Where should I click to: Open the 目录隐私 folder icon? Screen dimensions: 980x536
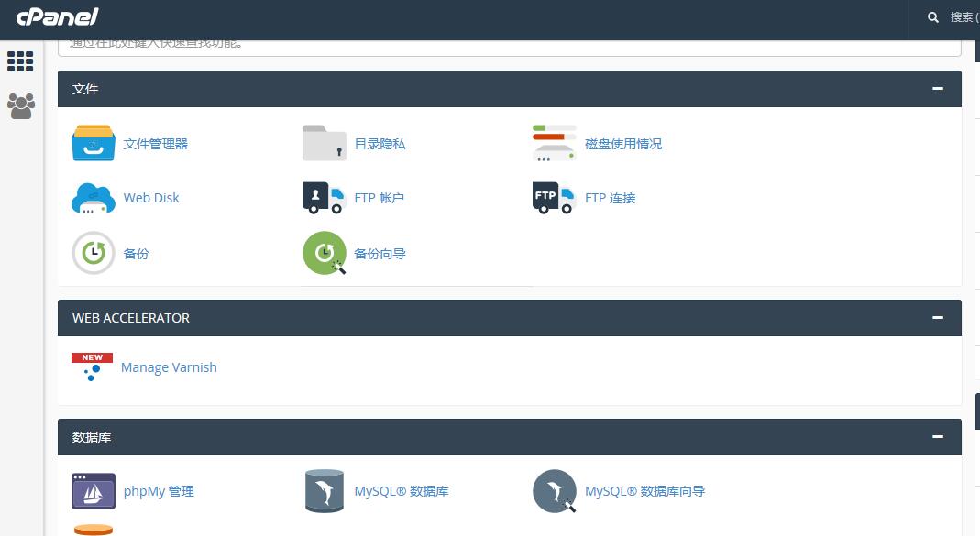coord(324,143)
